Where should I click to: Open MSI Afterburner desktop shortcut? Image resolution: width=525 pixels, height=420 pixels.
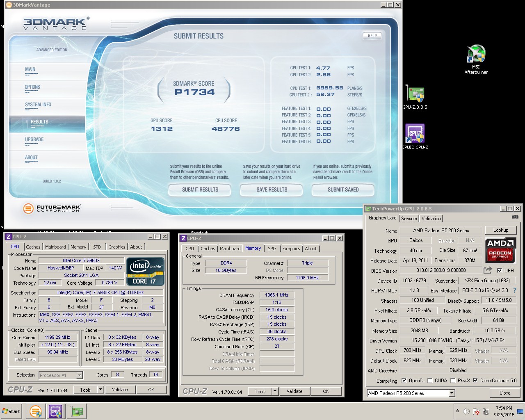tap(476, 60)
